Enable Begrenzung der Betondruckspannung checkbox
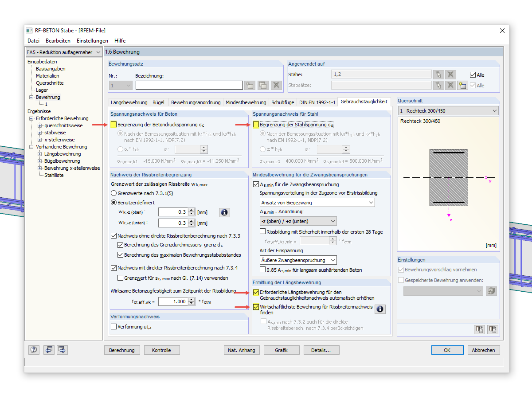532x399 pixels. pyautogui.click(x=114, y=125)
